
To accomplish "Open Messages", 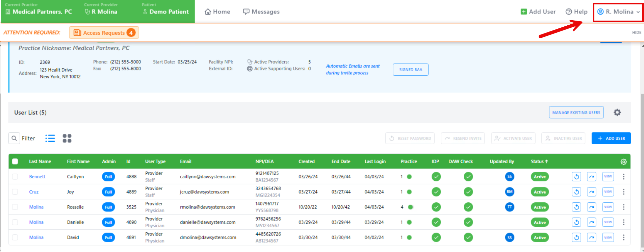I will [261, 12].
